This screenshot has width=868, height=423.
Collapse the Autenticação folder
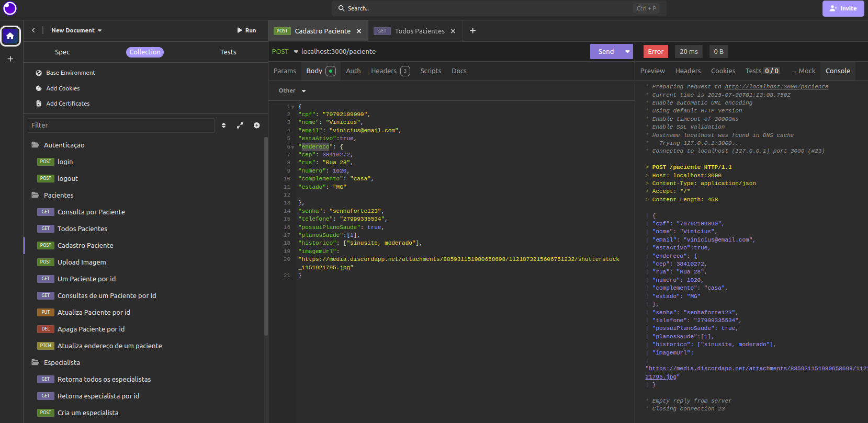pyautogui.click(x=64, y=145)
